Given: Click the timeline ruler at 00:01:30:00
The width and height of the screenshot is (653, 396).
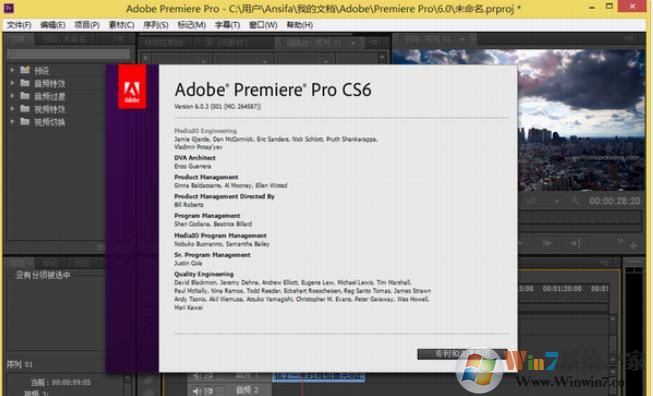Looking at the screenshot, I should coord(562,289).
